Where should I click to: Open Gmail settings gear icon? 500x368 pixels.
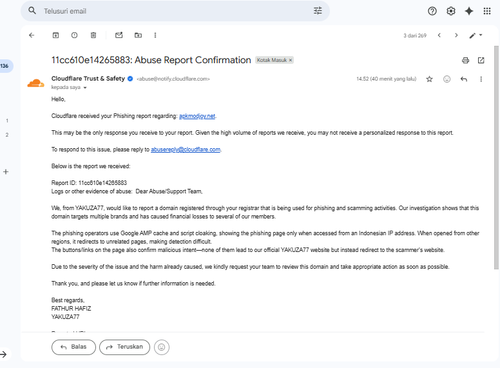451,11
